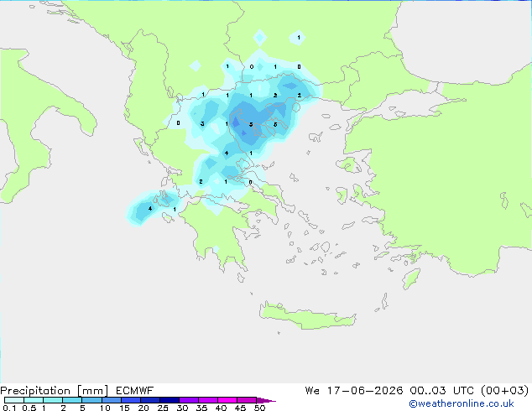Click the legend label '25'
Image resolution: width=532 pixels, height=411 pixels.
tap(163, 408)
